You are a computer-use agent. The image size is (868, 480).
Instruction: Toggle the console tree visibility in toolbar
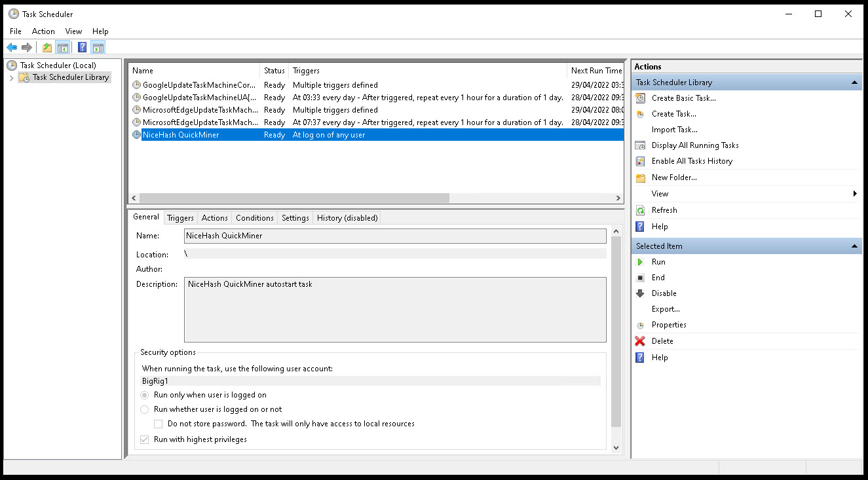(x=62, y=46)
